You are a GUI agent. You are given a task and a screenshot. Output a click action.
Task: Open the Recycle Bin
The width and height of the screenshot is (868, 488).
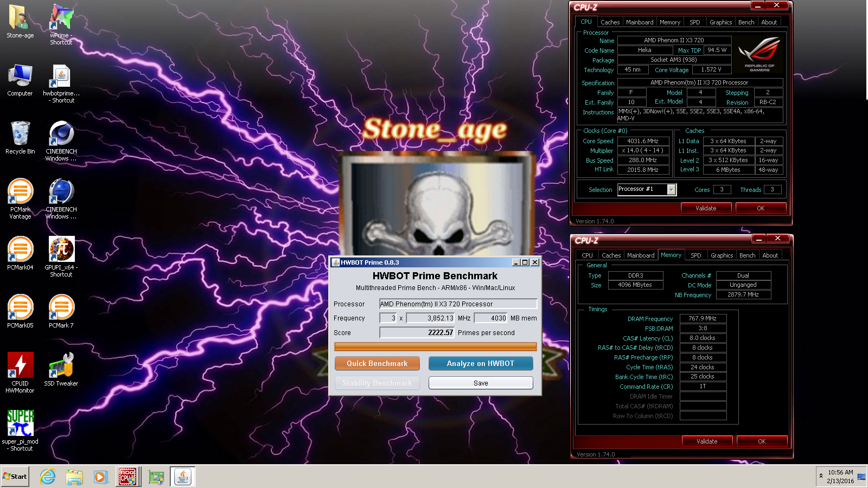tap(20, 138)
